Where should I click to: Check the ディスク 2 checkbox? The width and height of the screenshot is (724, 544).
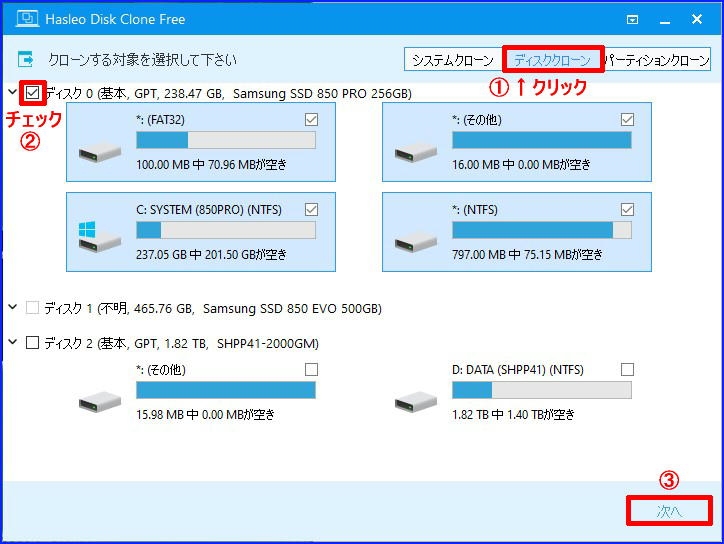pos(32,343)
